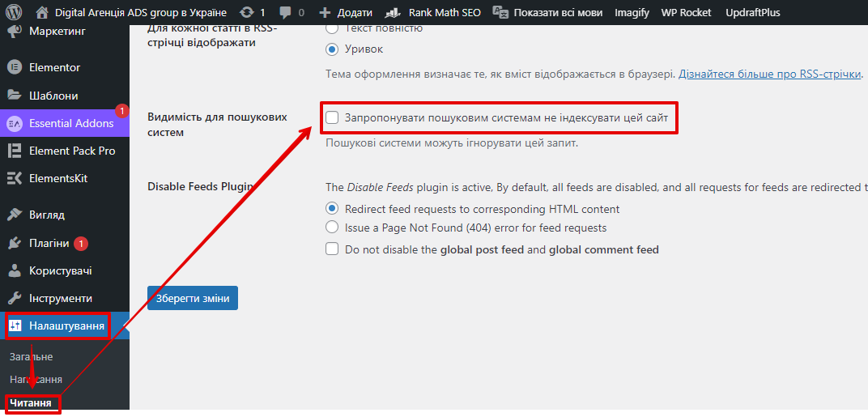Click the Інструменти wrench icon
The width and height of the screenshot is (868, 417).
point(15,298)
